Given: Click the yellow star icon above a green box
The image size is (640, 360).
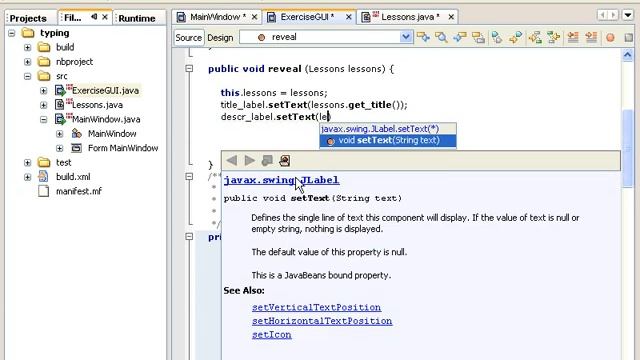Looking at the screenshot, I should (535, 37).
